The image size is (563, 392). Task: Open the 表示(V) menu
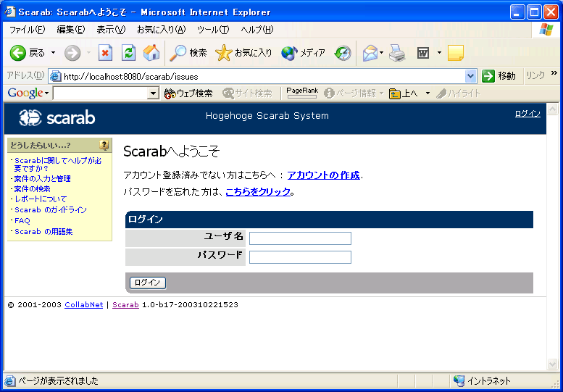click(x=111, y=30)
